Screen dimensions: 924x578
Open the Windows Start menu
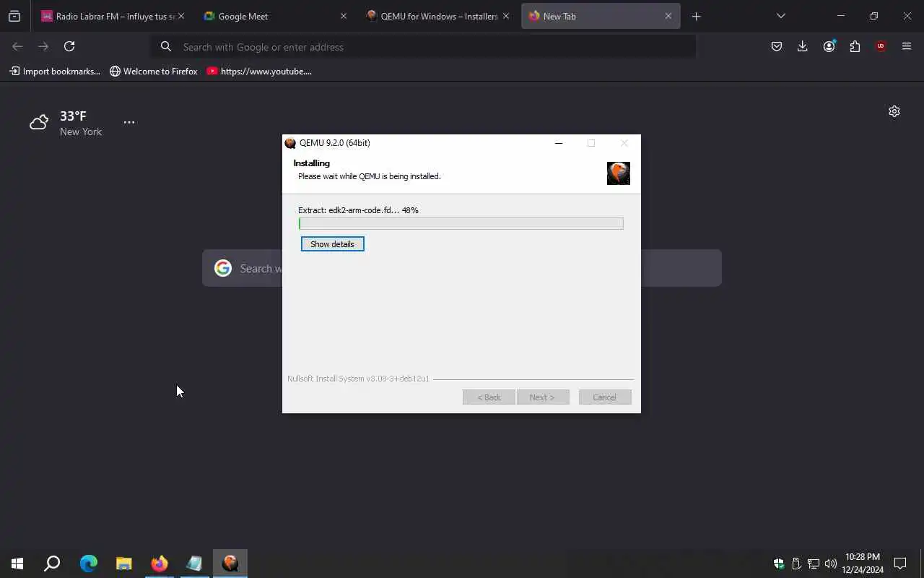coord(17,564)
